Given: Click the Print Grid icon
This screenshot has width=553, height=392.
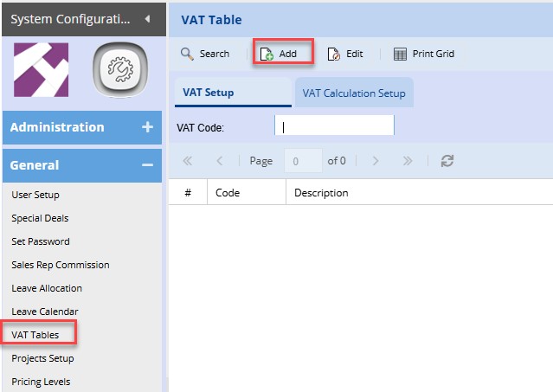Looking at the screenshot, I should point(400,54).
